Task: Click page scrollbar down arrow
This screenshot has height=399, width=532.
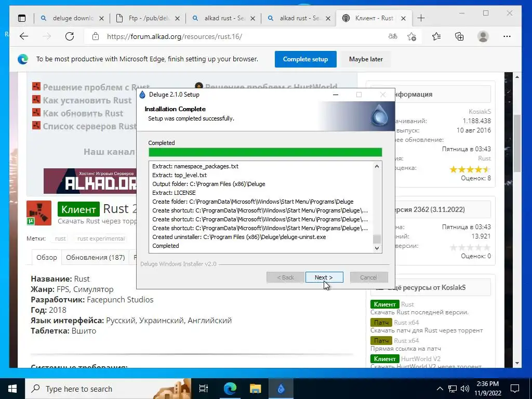Action: [x=517, y=363]
